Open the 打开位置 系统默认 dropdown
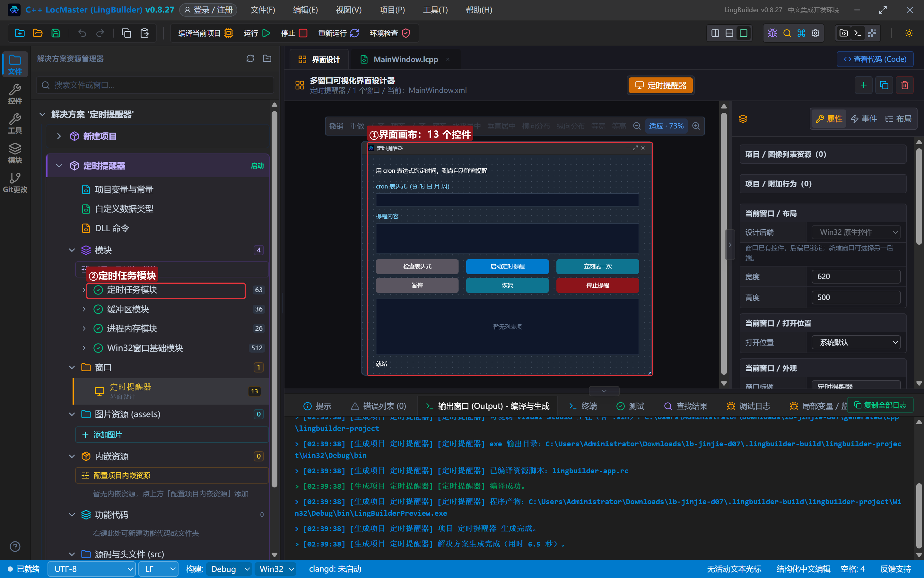Image resolution: width=924 pixels, height=578 pixels. (856, 343)
